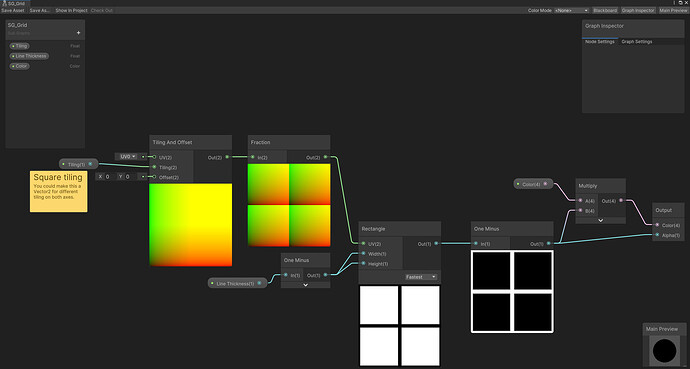The width and height of the screenshot is (690, 369).
Task: Toggle the Graph Inspector panel
Action: [638, 10]
